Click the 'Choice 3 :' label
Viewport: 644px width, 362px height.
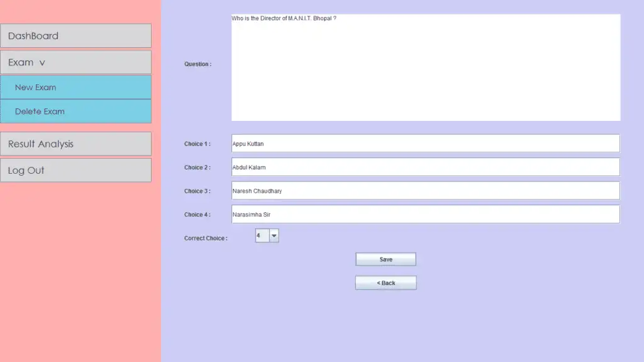(197, 191)
